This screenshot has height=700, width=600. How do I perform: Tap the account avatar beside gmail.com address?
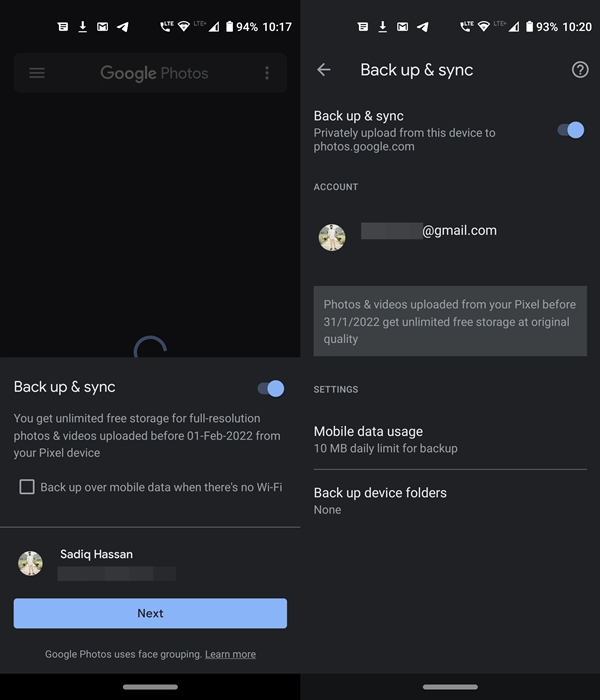pyautogui.click(x=332, y=237)
